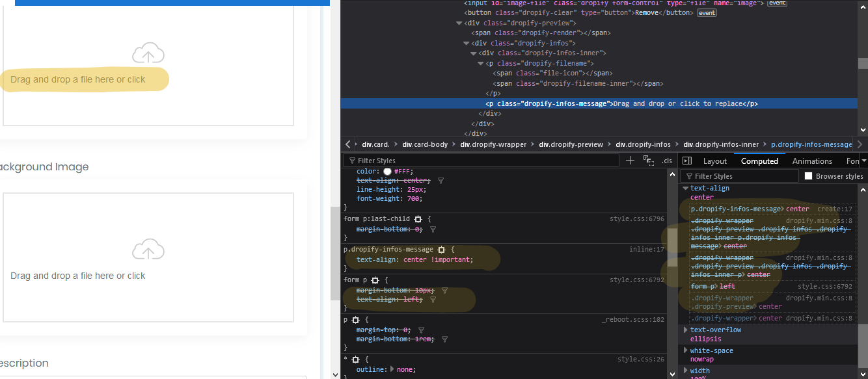868x379 pixels.
Task: Click the event badge beside the button element
Action: click(x=707, y=12)
